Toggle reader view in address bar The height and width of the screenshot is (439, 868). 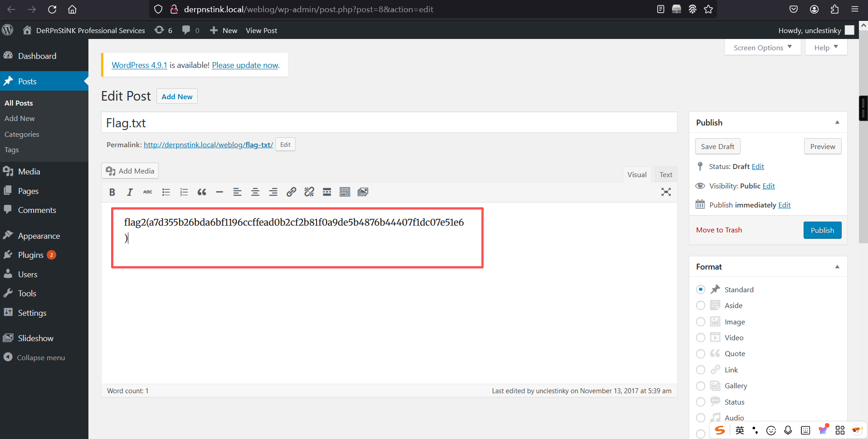tap(661, 9)
